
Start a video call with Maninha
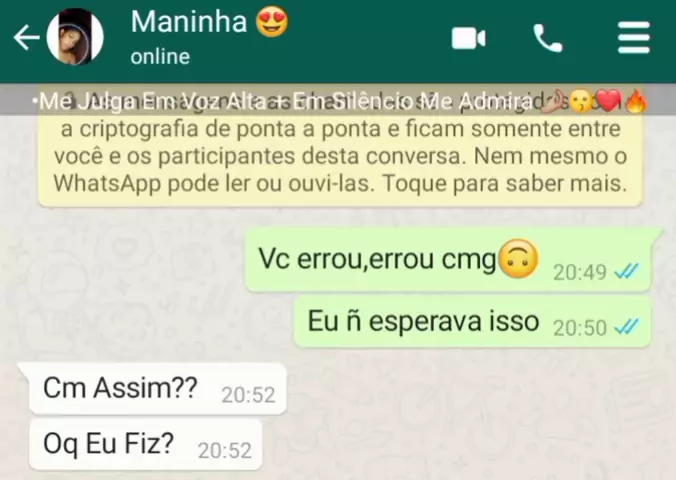pyautogui.click(x=468, y=38)
